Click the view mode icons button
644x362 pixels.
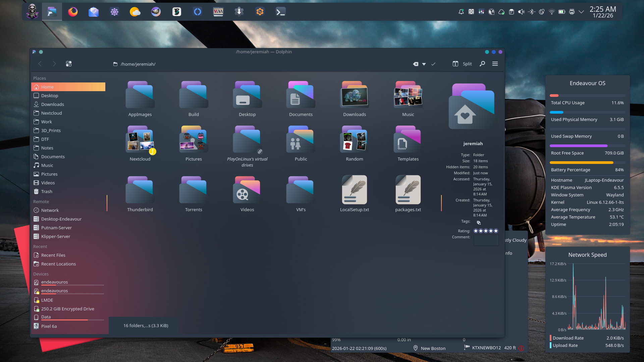69,64
